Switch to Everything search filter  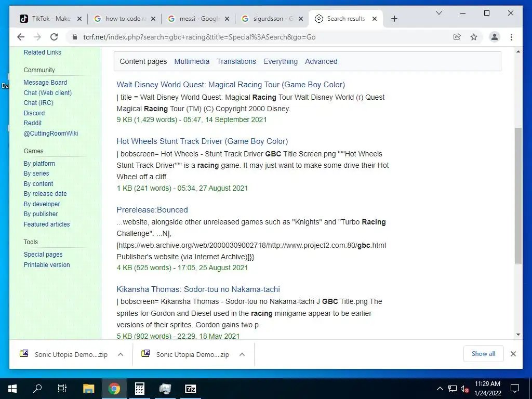coord(280,61)
